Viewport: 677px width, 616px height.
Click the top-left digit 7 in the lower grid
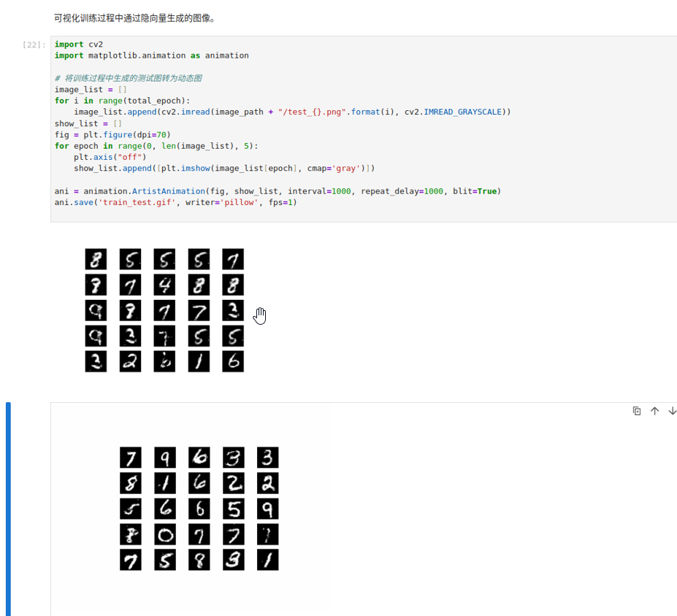pyautogui.click(x=131, y=458)
